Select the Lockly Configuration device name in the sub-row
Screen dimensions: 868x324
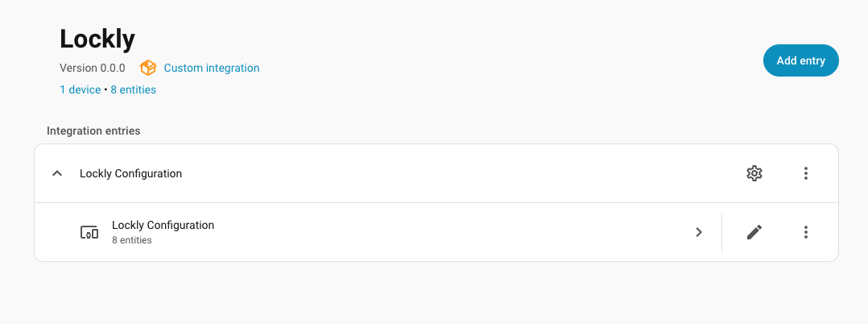click(163, 226)
